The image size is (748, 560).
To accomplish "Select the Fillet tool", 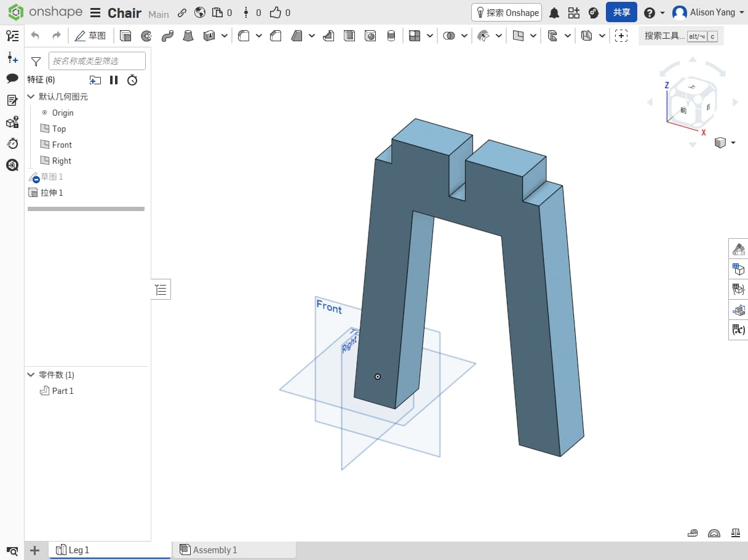I will coord(244,36).
